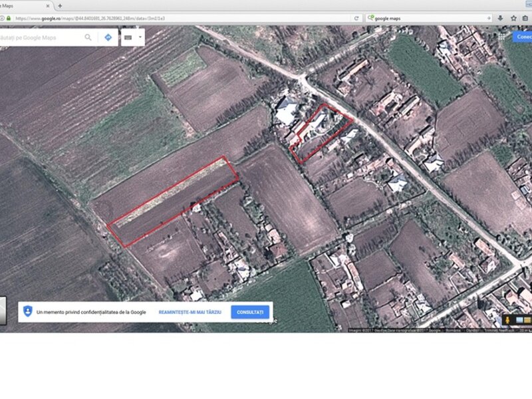The width and height of the screenshot is (532, 399).
Task: Click the URL address bar
Action: [180, 18]
